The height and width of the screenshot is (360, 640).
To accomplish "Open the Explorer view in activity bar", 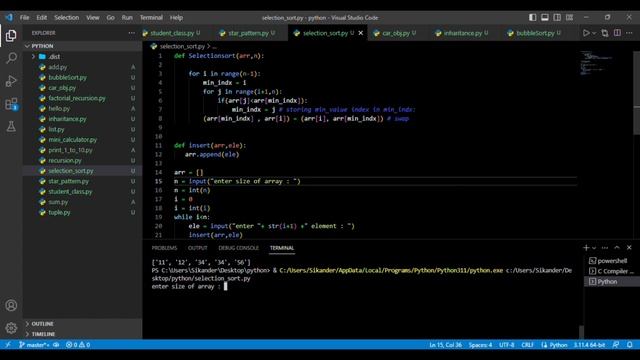I will coord(11,36).
